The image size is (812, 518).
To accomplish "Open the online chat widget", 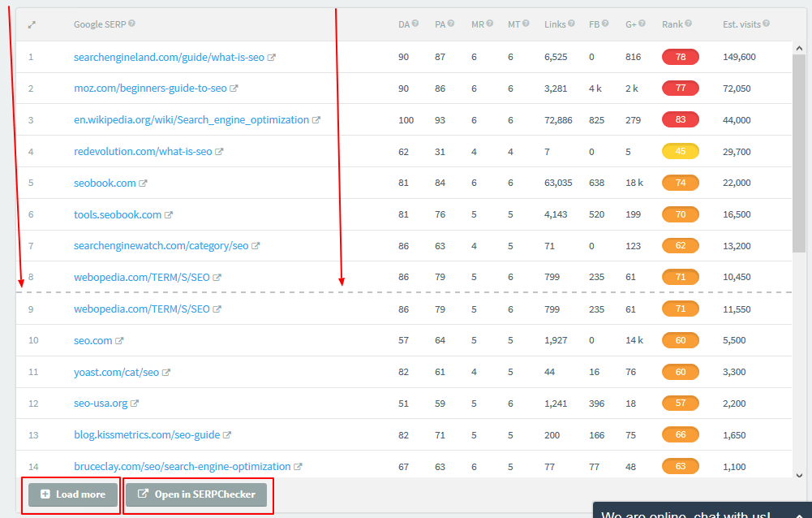I will [x=702, y=510].
